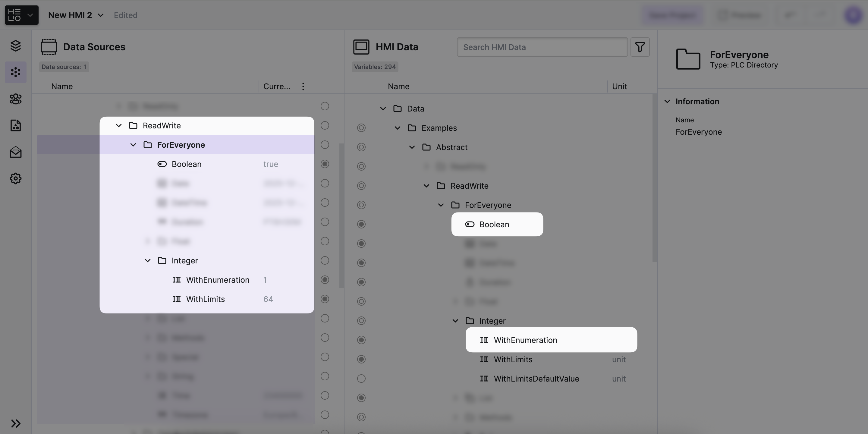This screenshot has width=868, height=434.
Task: Collapse the Integer folder in HMI Data
Action: (x=455, y=321)
